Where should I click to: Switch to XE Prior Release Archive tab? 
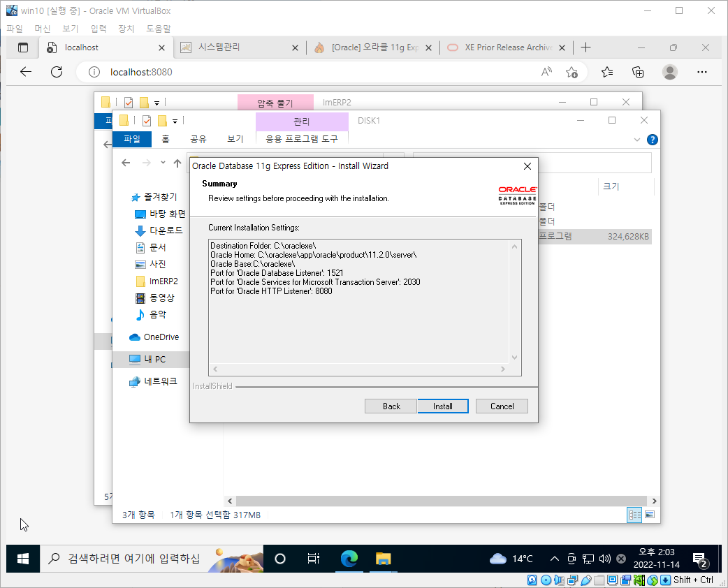(506, 47)
